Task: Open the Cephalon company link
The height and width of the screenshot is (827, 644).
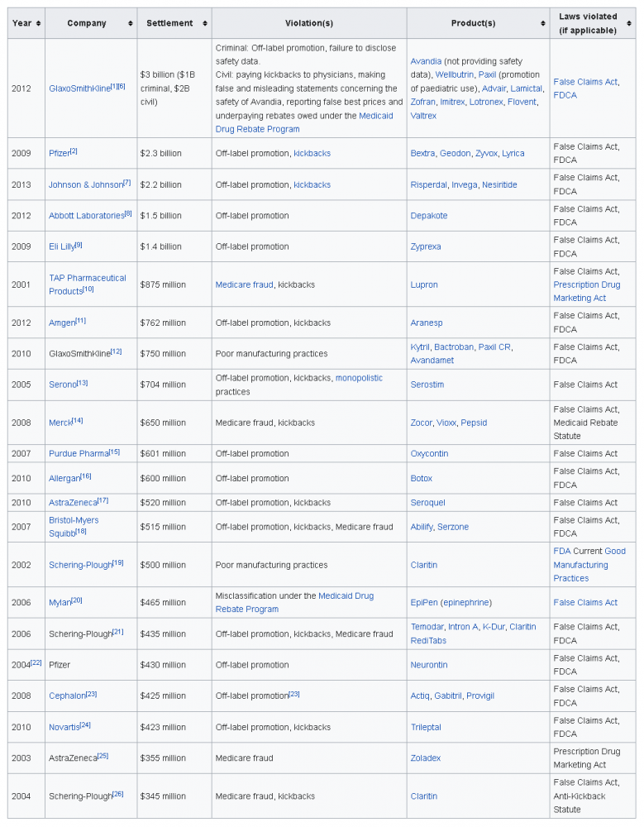Action: pyautogui.click(x=67, y=696)
